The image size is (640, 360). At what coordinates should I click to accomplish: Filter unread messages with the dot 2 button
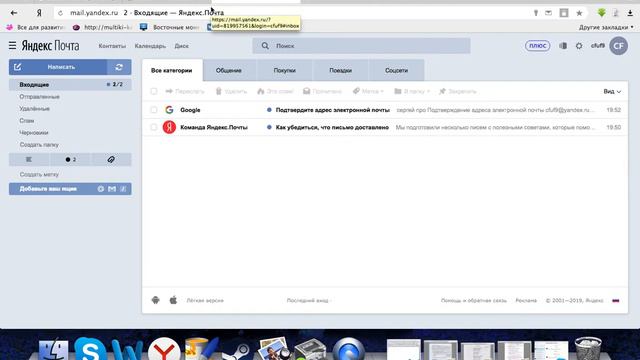coord(71,160)
